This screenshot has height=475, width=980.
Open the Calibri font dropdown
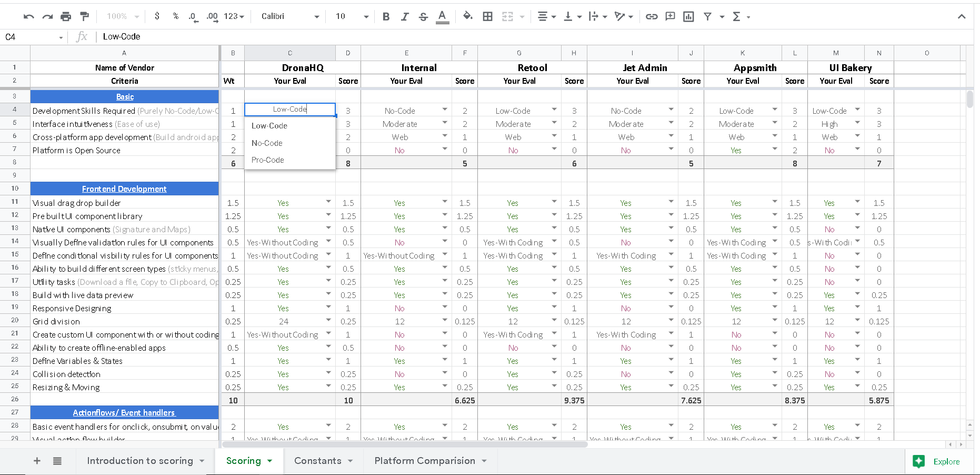pyautogui.click(x=290, y=16)
